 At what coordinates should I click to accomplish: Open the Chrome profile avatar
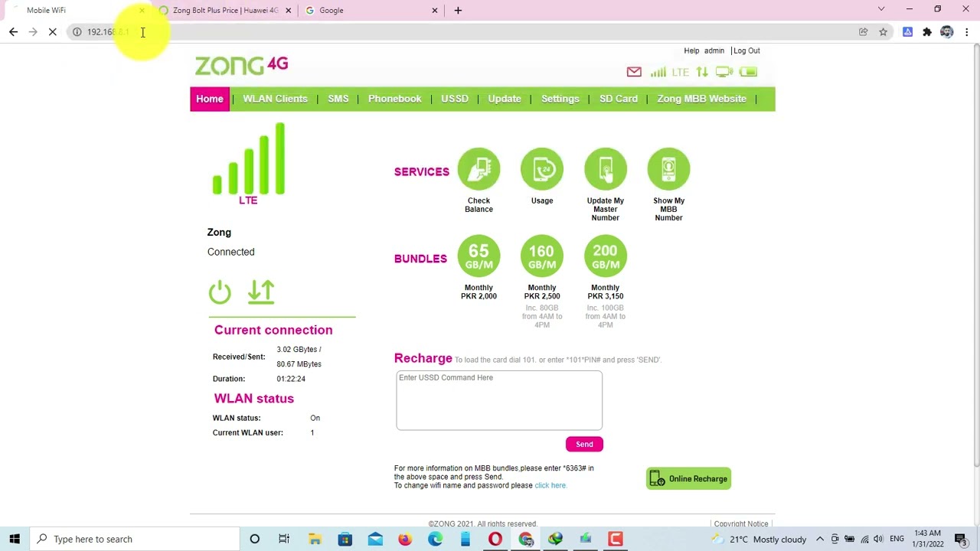[947, 32]
